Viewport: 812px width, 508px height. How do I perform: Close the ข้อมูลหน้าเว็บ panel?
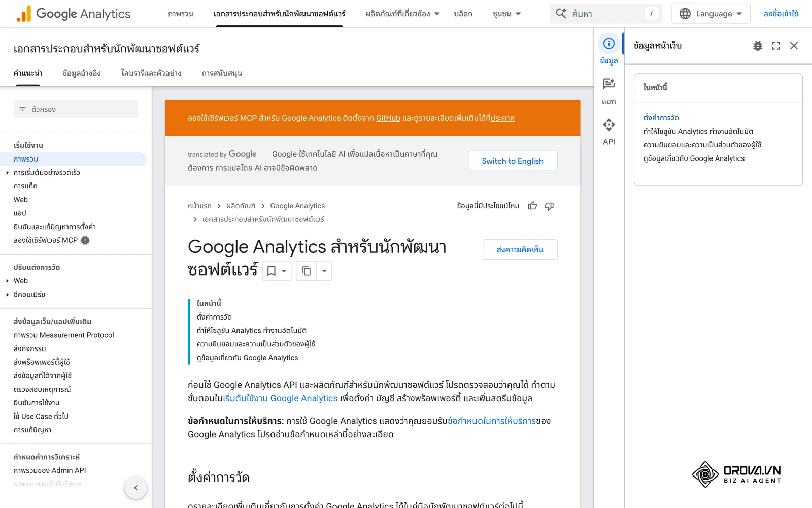(794, 46)
